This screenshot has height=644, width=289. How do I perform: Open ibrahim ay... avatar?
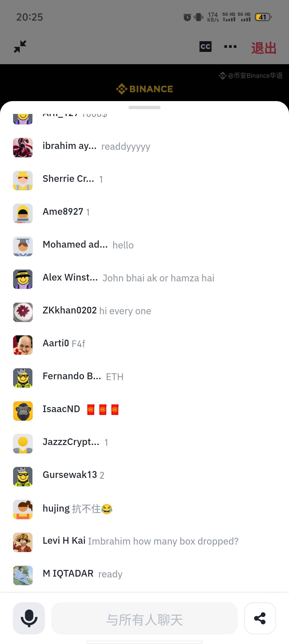pyautogui.click(x=23, y=148)
